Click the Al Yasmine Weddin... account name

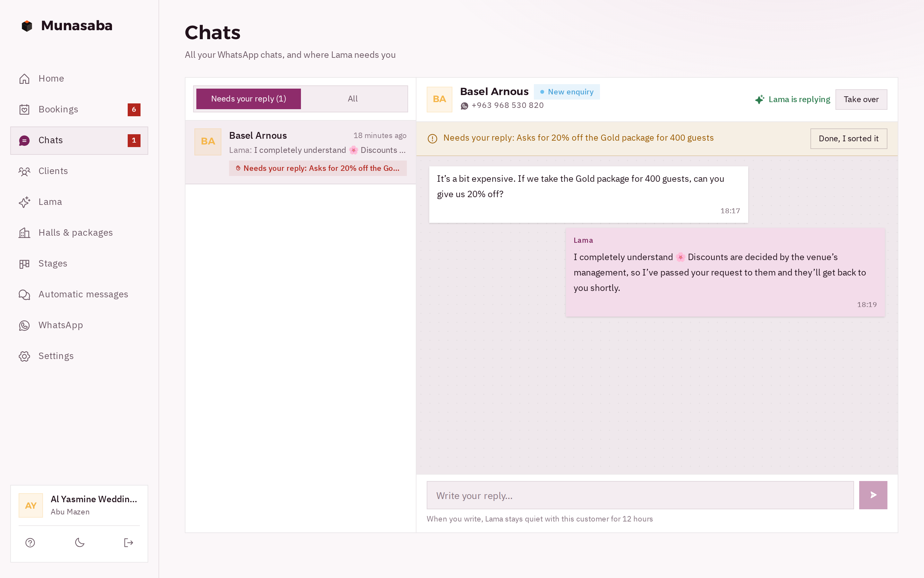pyautogui.click(x=94, y=499)
